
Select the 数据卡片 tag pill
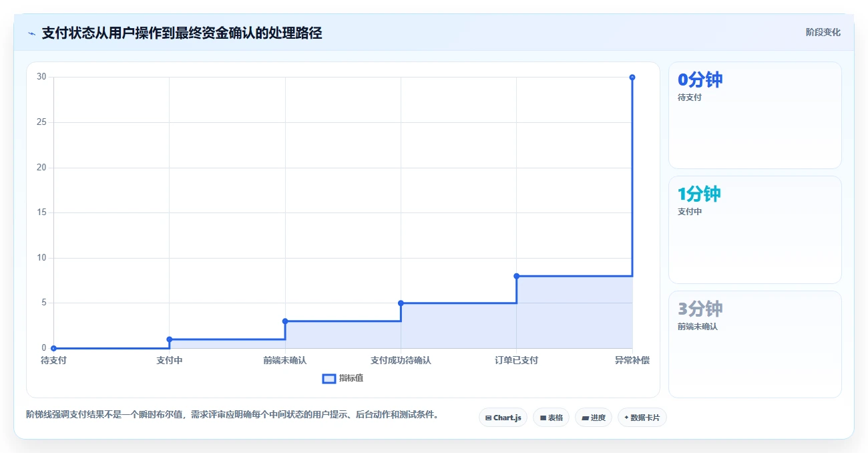642,418
